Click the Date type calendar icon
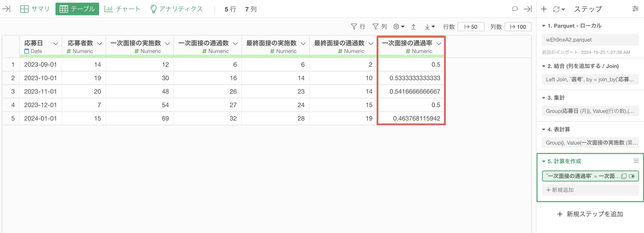644x233 pixels. [27, 51]
